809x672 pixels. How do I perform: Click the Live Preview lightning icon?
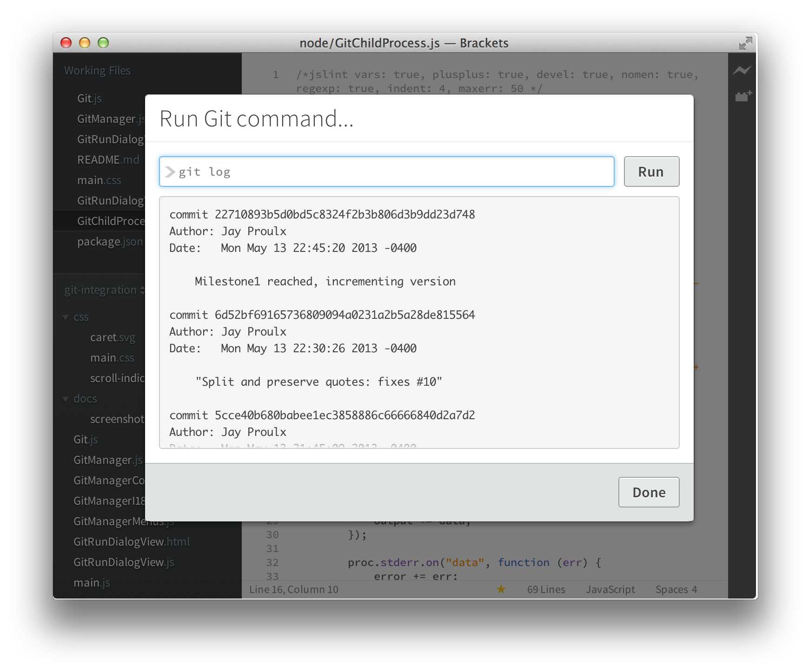coord(742,70)
